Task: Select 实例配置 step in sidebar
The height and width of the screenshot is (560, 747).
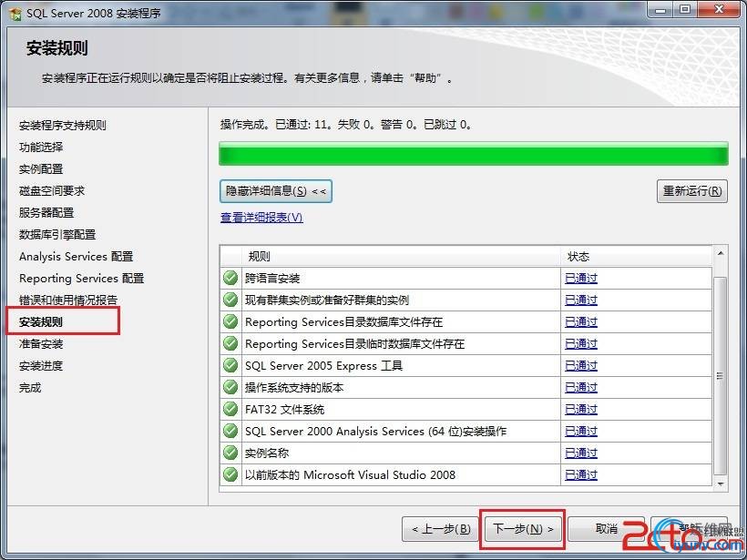Action: tap(41, 169)
